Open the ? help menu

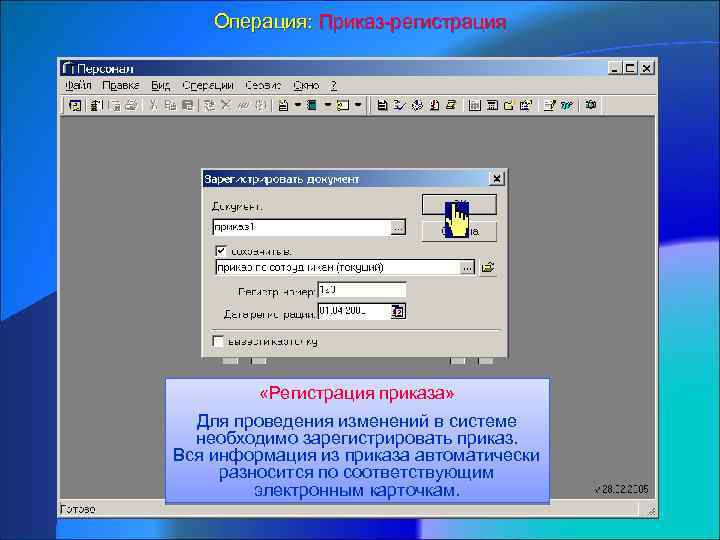(x=334, y=85)
